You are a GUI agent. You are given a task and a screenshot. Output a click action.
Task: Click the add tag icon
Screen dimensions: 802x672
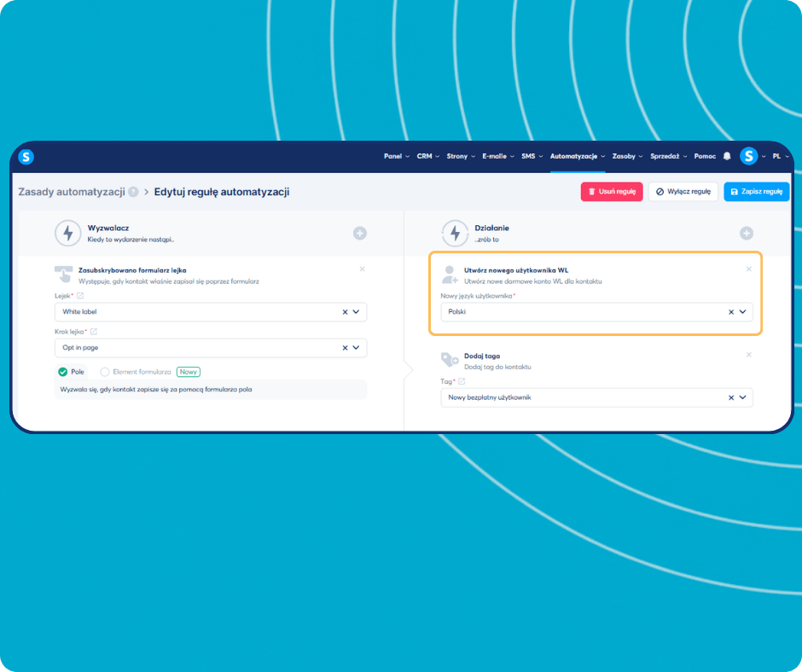pos(450,360)
